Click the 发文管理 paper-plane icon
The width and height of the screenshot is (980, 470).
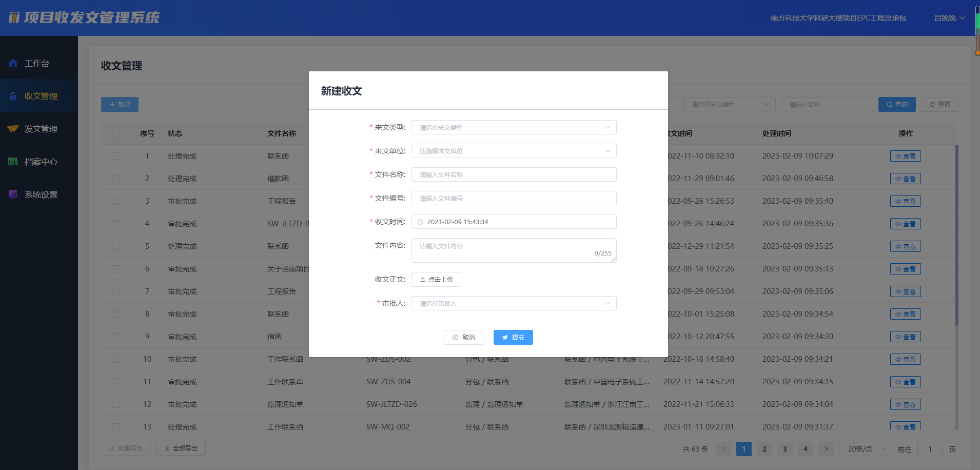coord(13,129)
